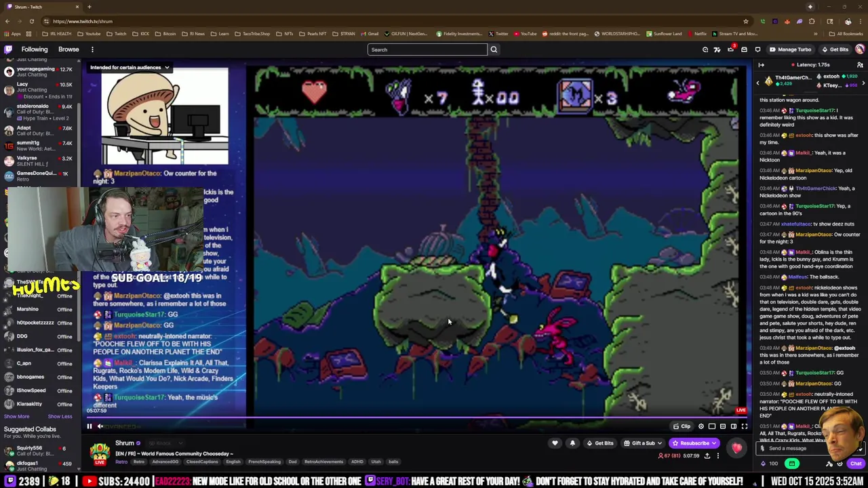Select the ADHD tag
The width and height of the screenshot is (868, 488).
coord(357,462)
